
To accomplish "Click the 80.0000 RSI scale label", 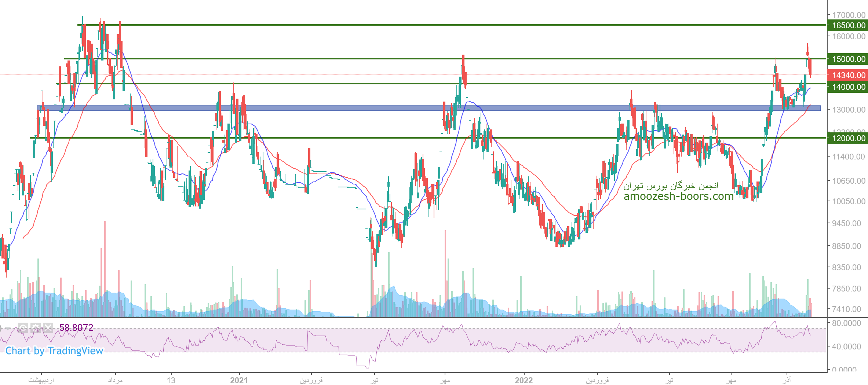I will 846,323.
